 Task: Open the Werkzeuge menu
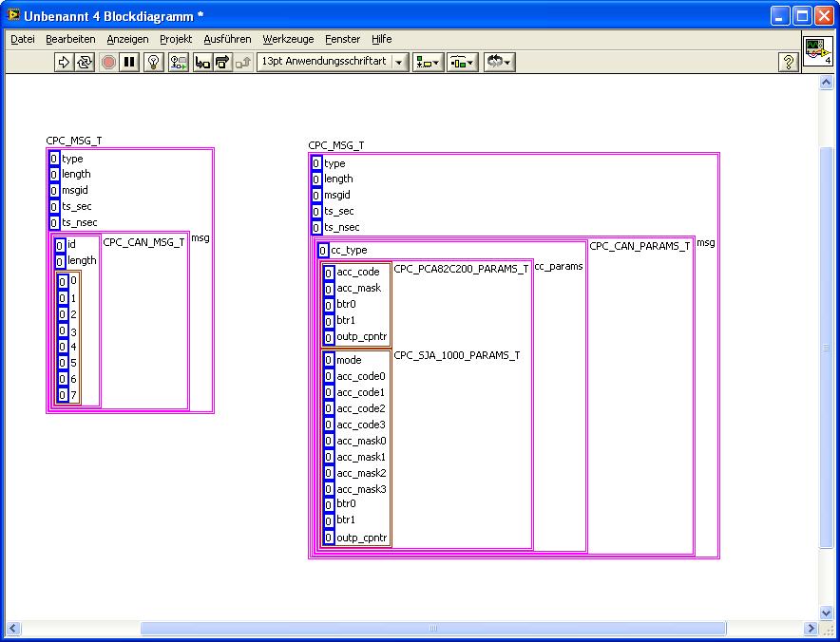288,39
